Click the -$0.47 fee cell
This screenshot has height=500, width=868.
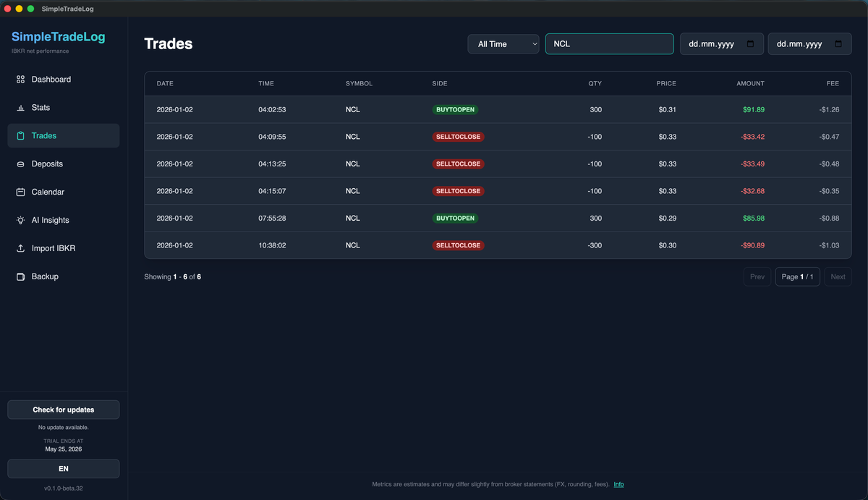click(x=829, y=137)
